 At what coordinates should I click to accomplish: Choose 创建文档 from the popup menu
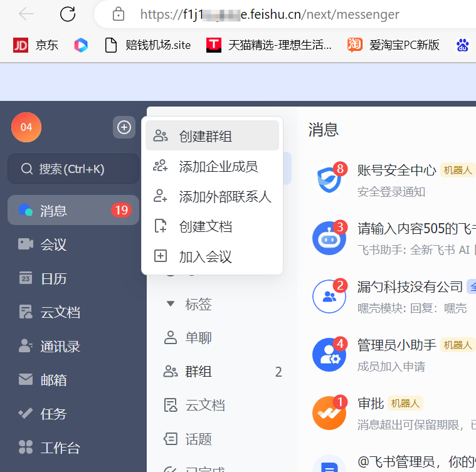point(212,226)
